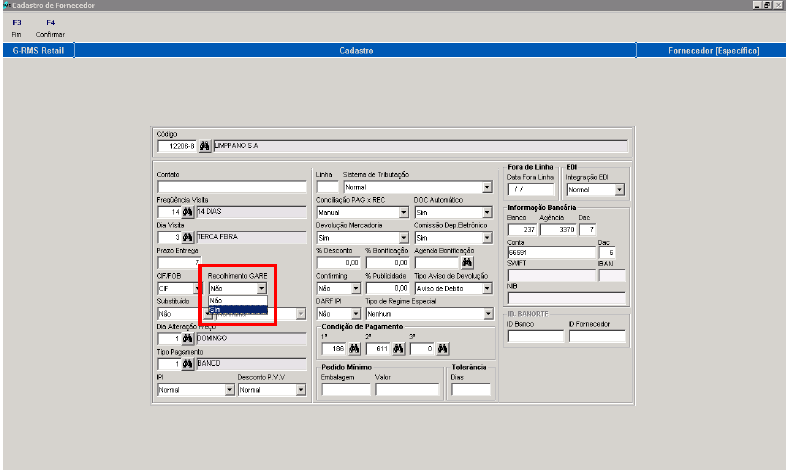Open the DOC Automático dropdown
Screen dimensions: 789x473
[x=487, y=212]
